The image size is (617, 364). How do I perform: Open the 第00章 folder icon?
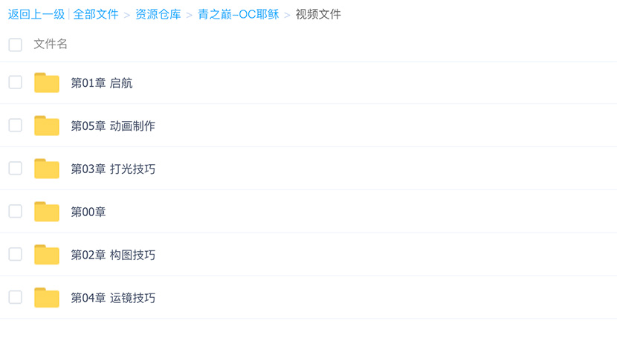[x=46, y=212]
